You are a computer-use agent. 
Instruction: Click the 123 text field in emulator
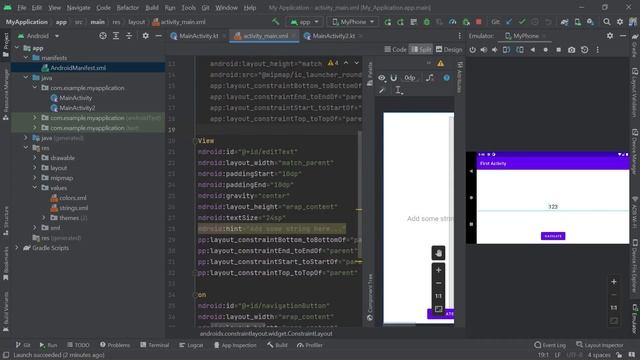pos(553,207)
